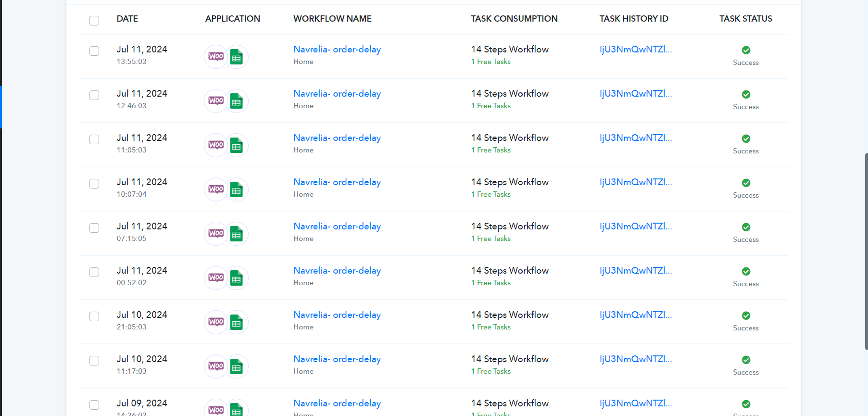This screenshot has height=416, width=868.
Task: Click the green success checkmark for 11:05:03 task
Action: [x=746, y=139]
